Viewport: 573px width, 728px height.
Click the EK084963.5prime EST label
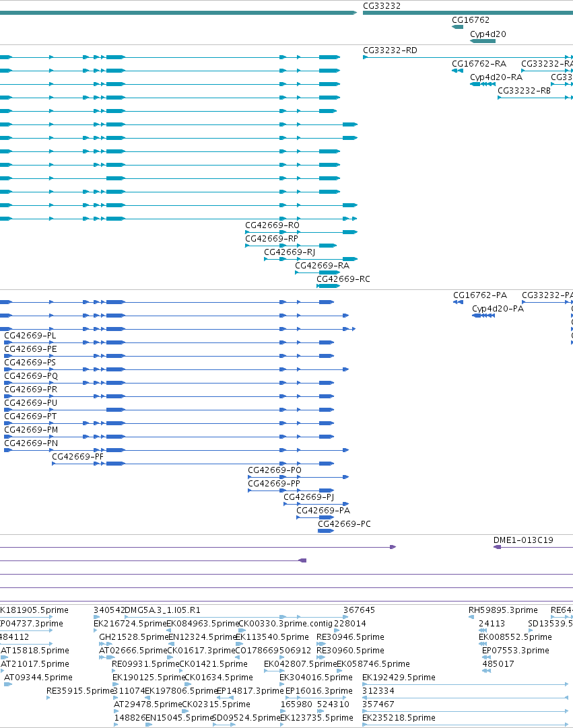click(x=203, y=624)
